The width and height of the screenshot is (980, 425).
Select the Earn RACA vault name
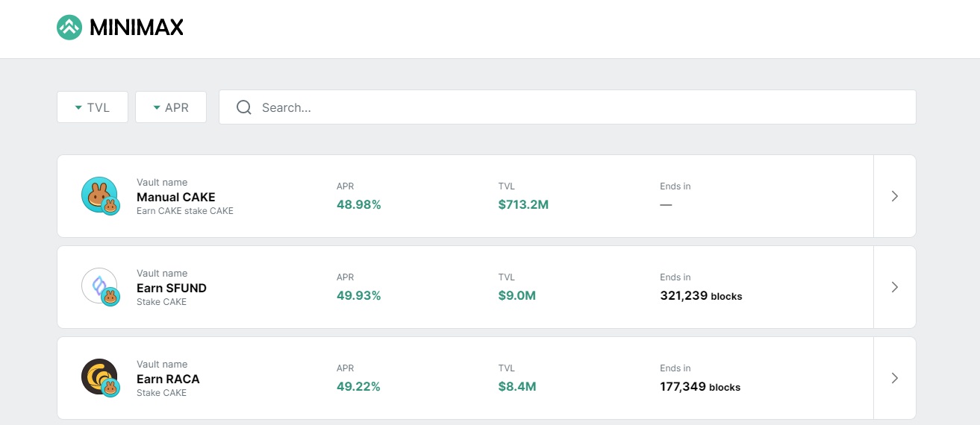pyautogui.click(x=168, y=379)
